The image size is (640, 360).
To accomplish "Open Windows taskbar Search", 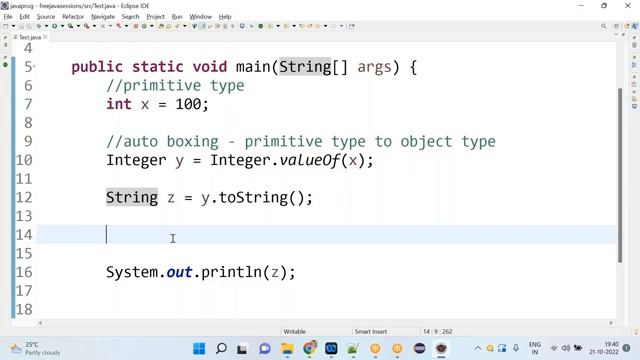I will point(221,349).
